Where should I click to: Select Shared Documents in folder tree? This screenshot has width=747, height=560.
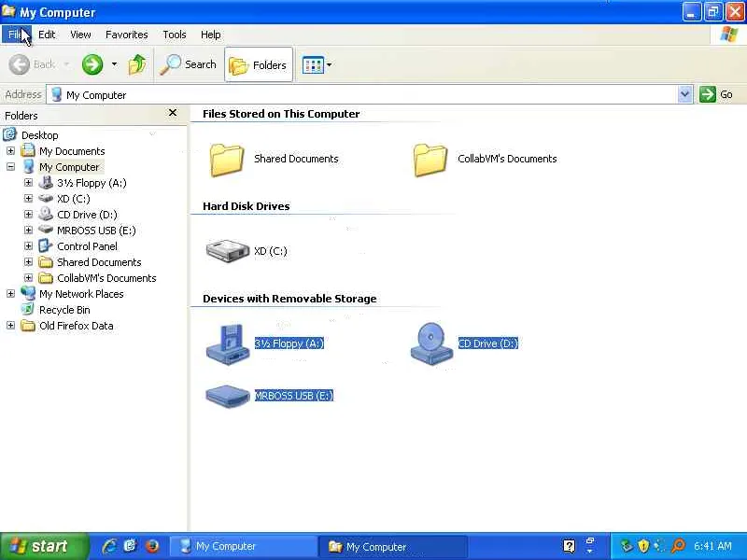(99, 262)
